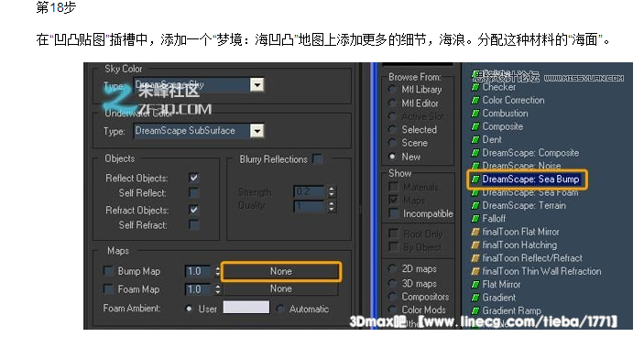The height and width of the screenshot is (337, 644).
Task: Enable Blurry Reflections checkbox
Action: click(x=317, y=158)
